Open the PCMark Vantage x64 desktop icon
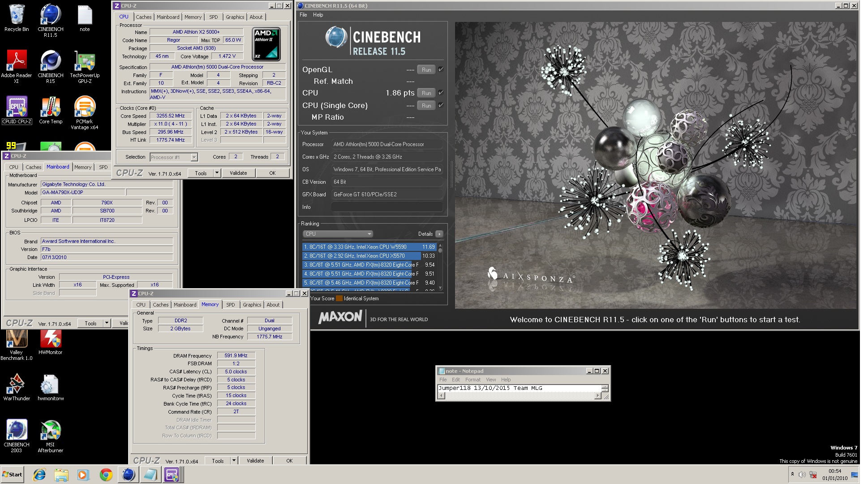Screen dimensions: 868x484 pyautogui.click(x=85, y=113)
